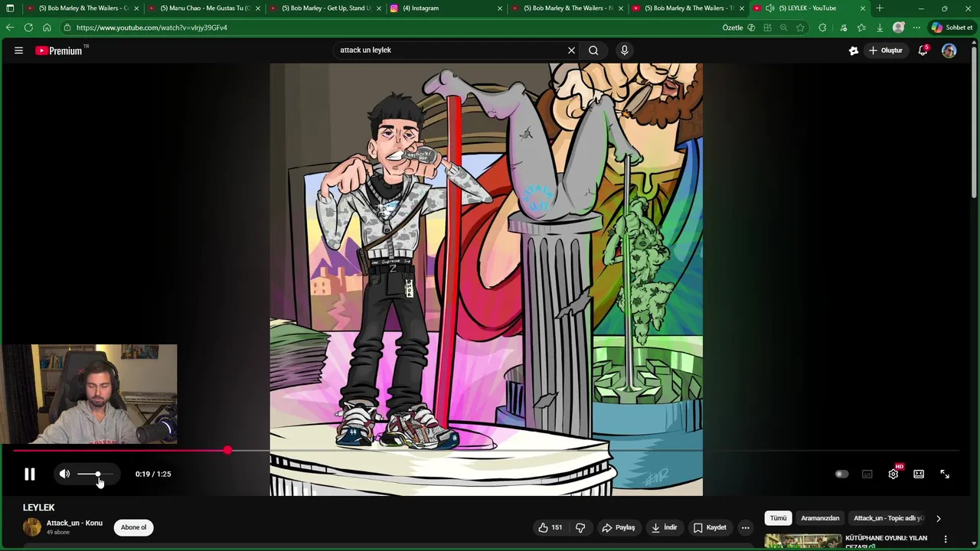Open Copilot Sohbet et chat
Viewport: 980px width, 551px height.
952,28
